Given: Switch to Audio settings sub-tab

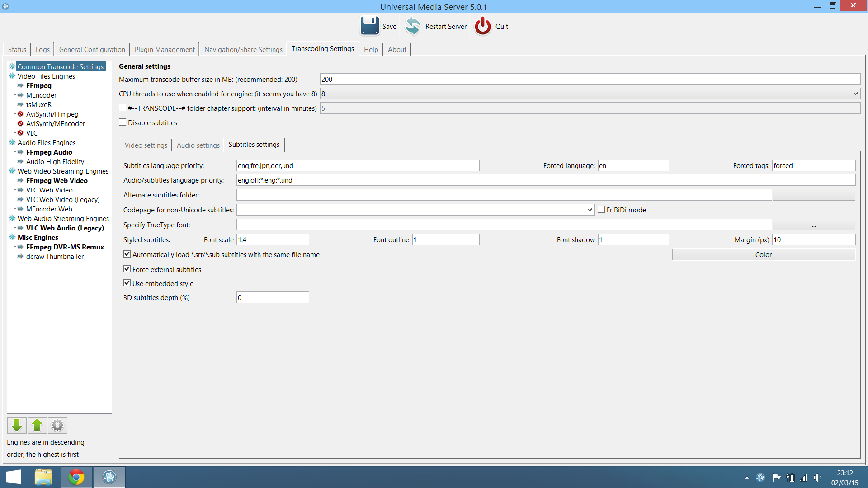Looking at the screenshot, I should (x=198, y=145).
